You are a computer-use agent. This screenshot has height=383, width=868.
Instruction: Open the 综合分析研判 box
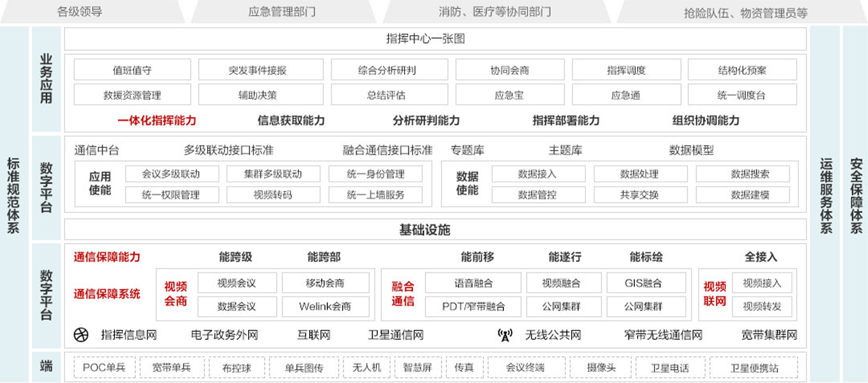pos(389,70)
